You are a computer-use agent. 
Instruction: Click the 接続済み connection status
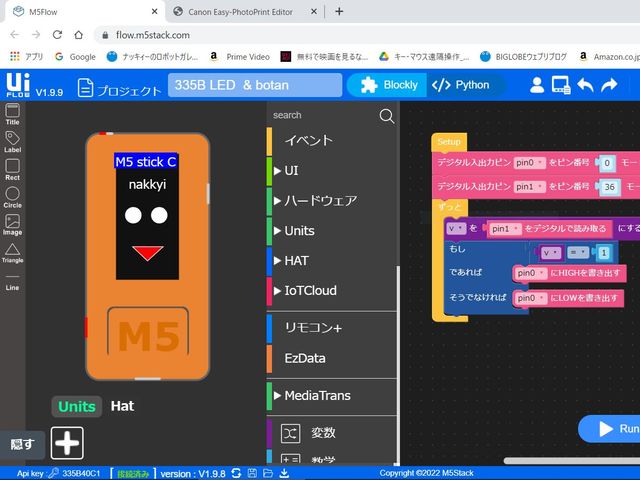pyautogui.click(x=133, y=474)
